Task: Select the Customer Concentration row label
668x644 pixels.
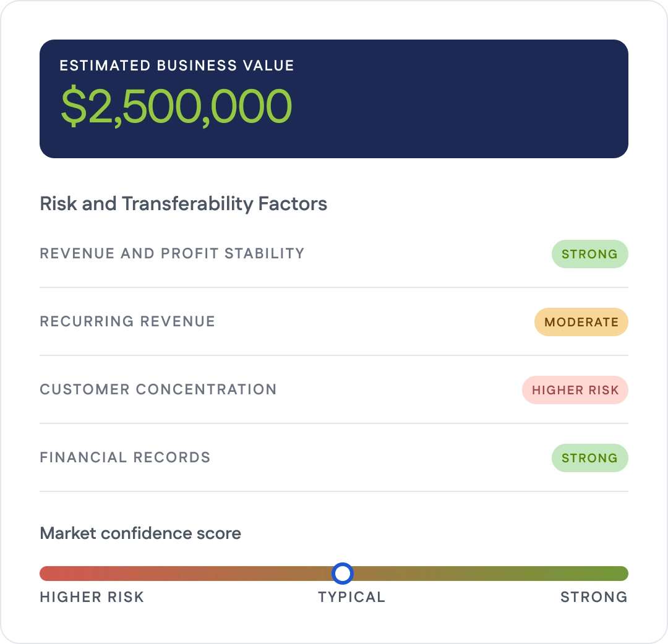Action: pyautogui.click(x=158, y=389)
